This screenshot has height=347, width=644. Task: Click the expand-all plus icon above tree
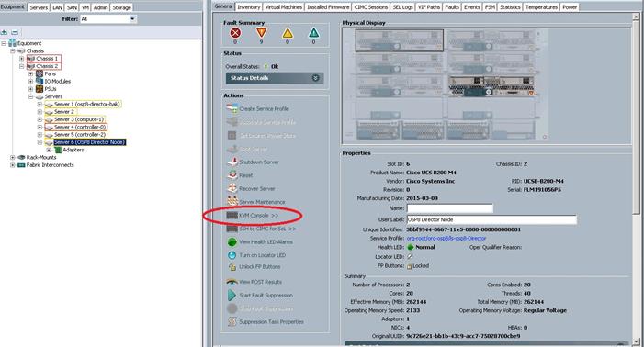coord(4,32)
